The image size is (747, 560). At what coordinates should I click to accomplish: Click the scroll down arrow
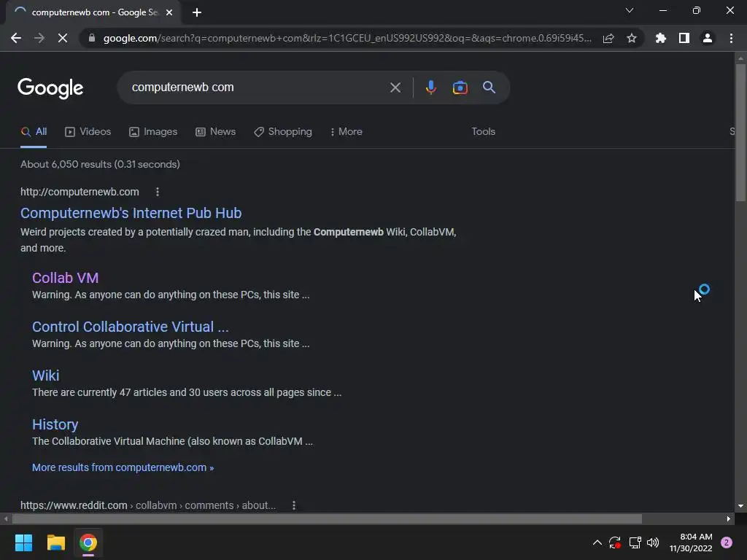[740, 506]
